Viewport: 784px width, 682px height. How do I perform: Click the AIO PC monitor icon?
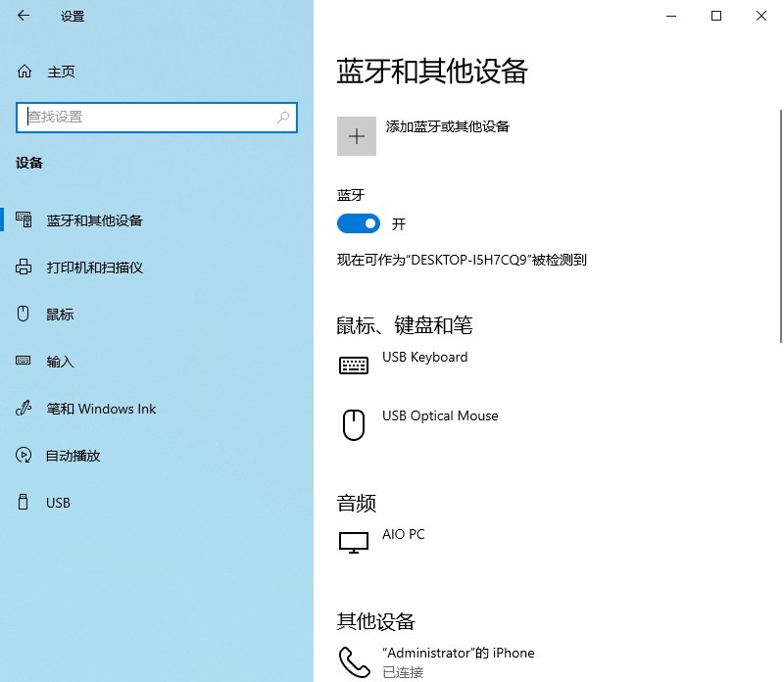(354, 542)
